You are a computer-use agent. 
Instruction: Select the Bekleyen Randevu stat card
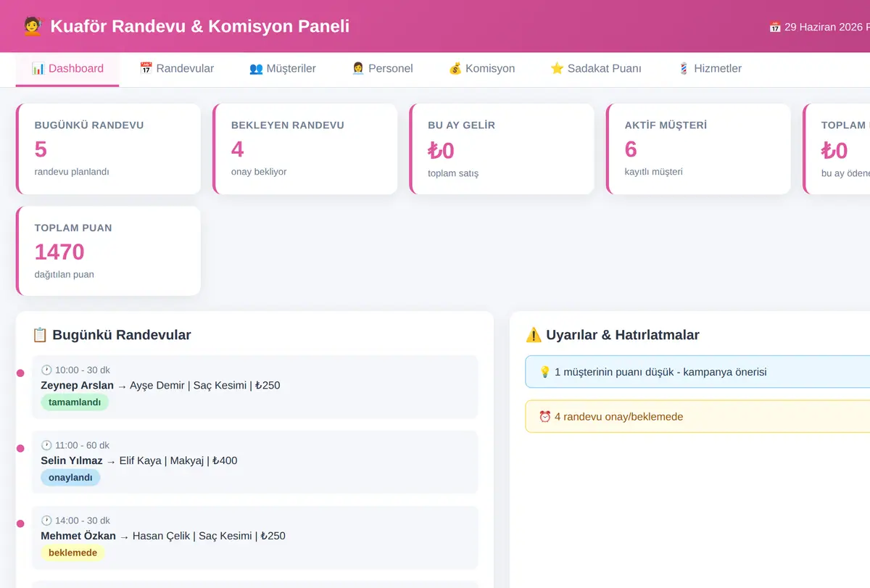[305, 149]
